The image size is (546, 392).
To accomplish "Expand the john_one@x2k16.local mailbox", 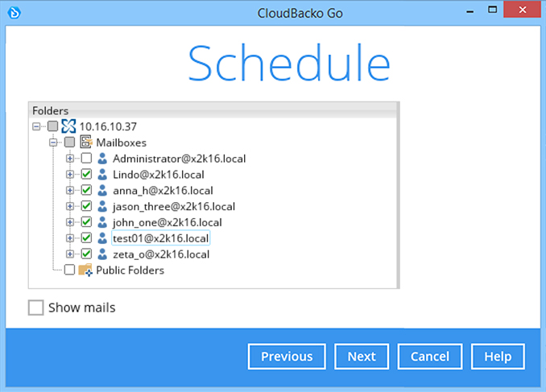I will 70,222.
